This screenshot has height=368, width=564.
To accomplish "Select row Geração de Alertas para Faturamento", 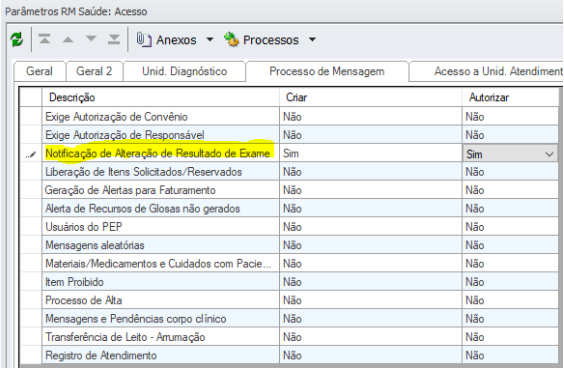I will (160, 190).
